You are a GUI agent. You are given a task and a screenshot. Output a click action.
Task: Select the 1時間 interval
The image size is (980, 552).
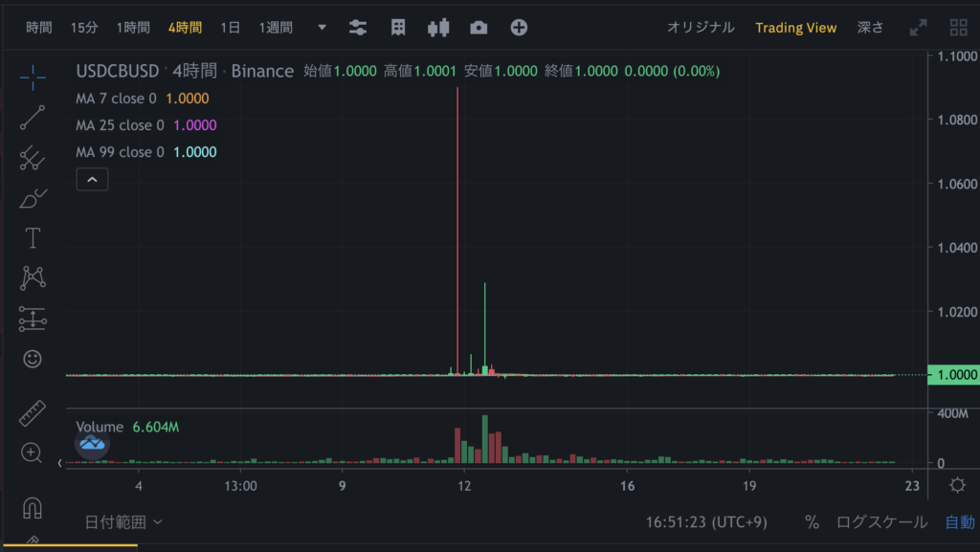coord(133,28)
